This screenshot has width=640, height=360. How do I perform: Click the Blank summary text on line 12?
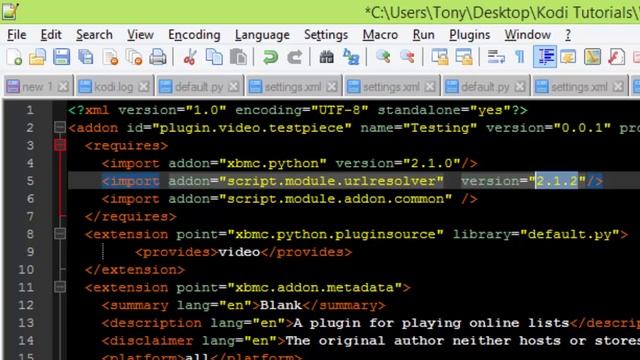(x=281, y=305)
